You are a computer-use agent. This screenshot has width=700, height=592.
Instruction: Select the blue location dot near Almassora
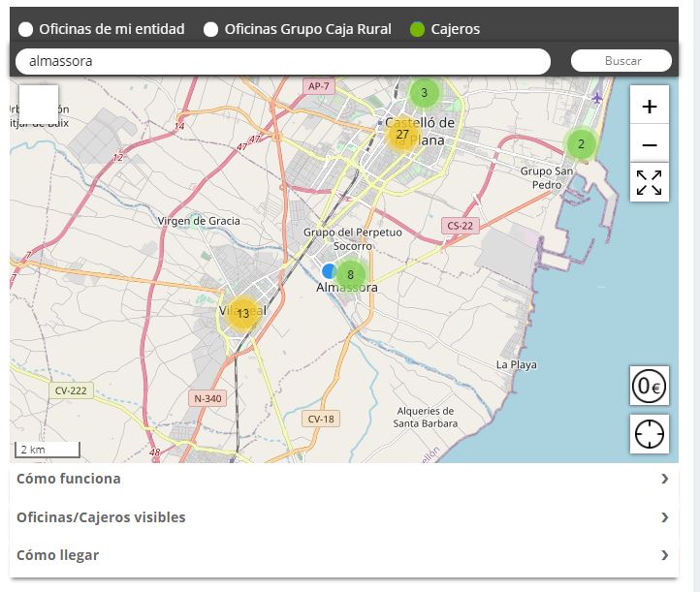[x=330, y=271]
